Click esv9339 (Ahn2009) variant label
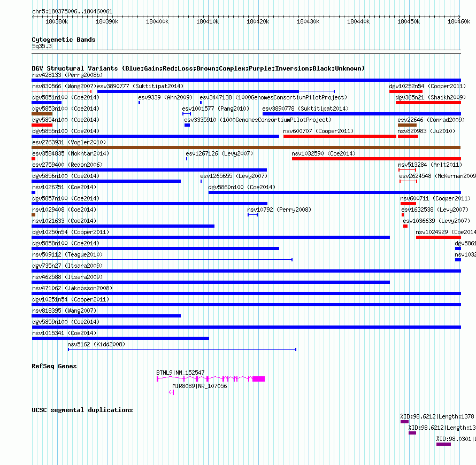 [165, 97]
